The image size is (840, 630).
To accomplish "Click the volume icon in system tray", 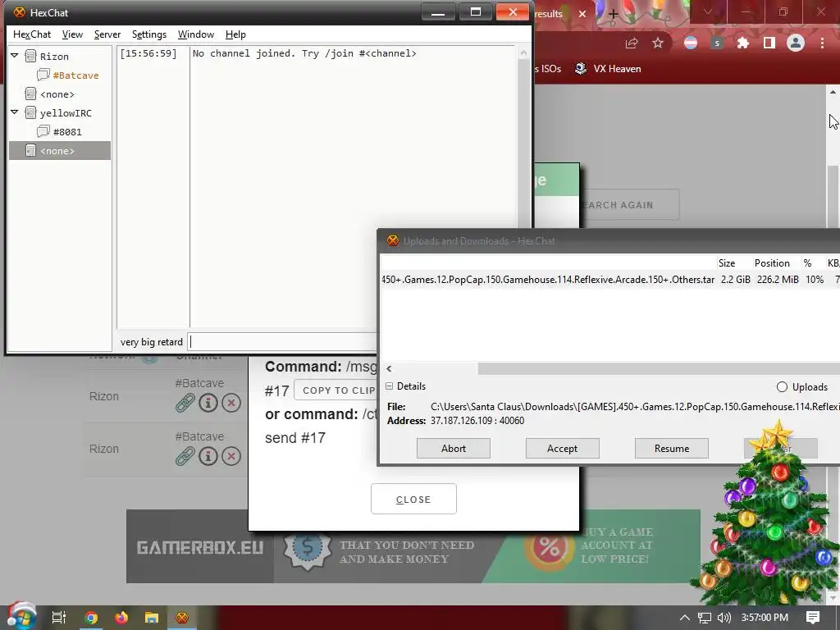I will (724, 618).
